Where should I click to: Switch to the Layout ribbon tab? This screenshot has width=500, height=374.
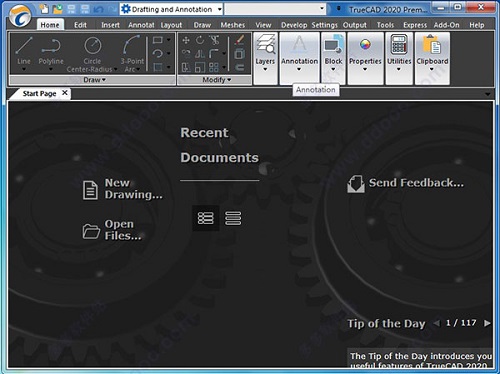click(171, 25)
